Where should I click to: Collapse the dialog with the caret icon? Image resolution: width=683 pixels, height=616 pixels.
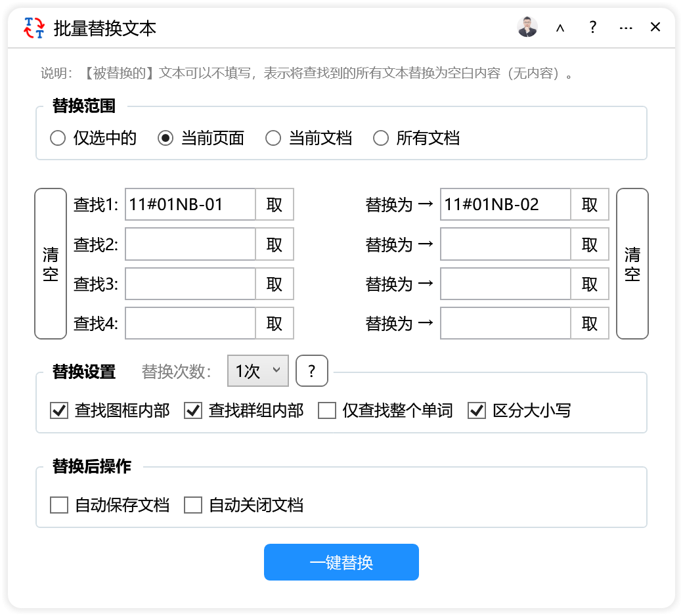click(560, 28)
